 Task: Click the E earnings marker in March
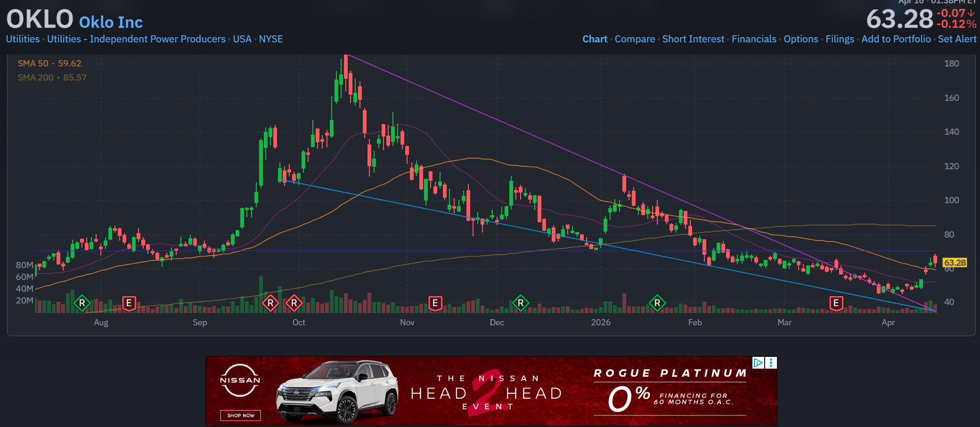click(x=836, y=303)
